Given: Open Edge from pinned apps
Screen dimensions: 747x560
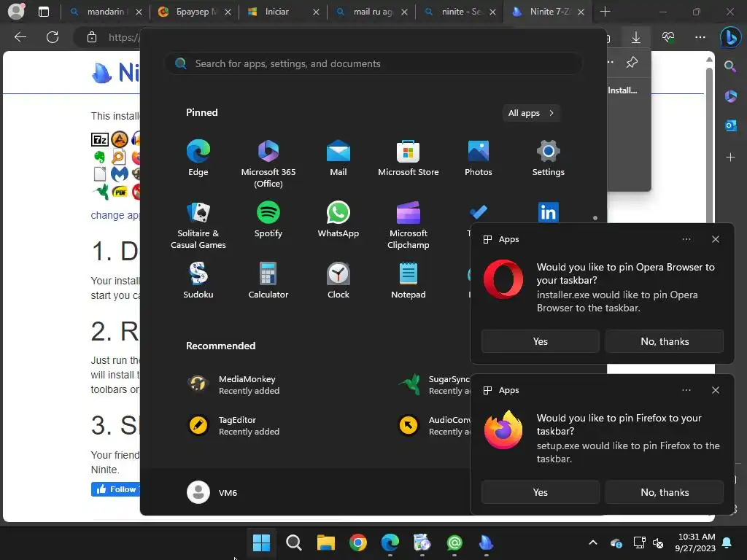Looking at the screenshot, I should 198,158.
